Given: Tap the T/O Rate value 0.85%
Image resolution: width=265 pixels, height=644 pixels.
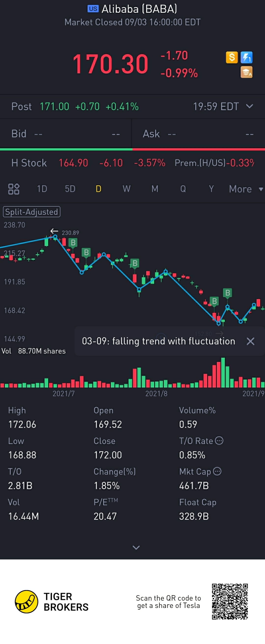Looking at the screenshot, I should tap(192, 455).
